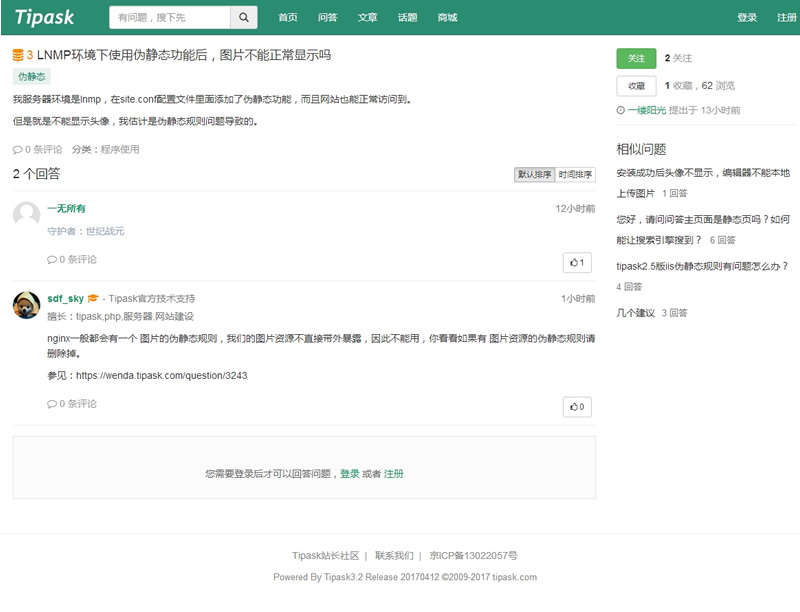
Task: Click the 注册 link in top bar
Action: (786, 17)
